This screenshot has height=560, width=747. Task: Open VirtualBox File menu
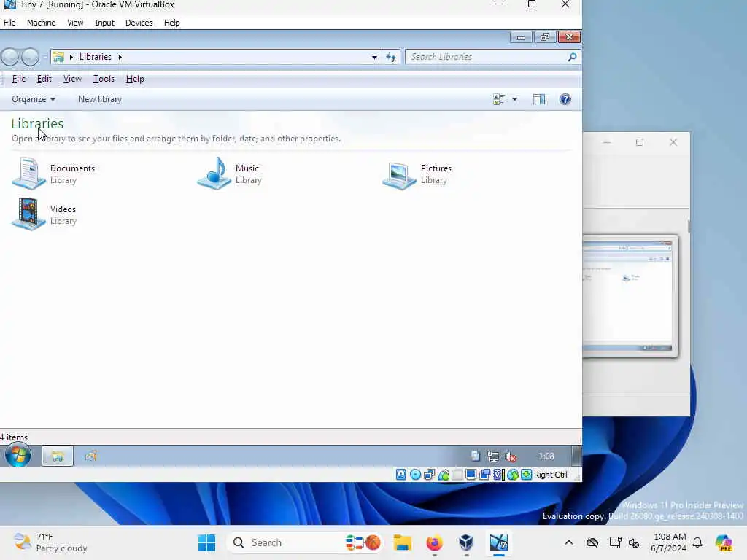pos(9,23)
